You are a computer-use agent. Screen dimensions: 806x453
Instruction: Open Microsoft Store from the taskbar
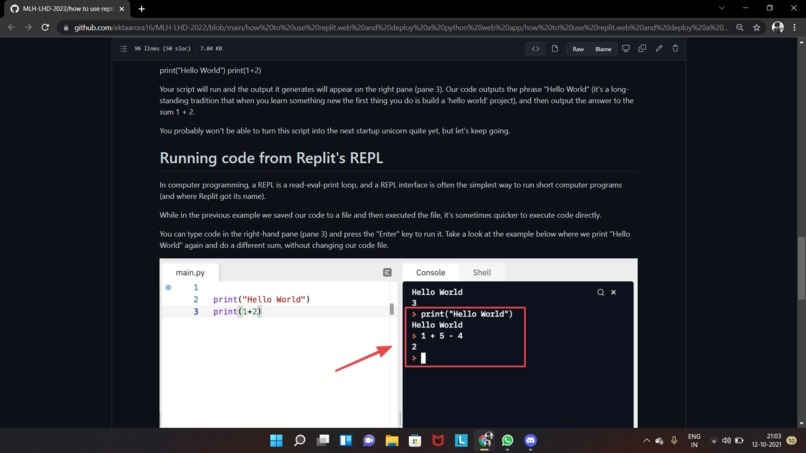(415, 441)
